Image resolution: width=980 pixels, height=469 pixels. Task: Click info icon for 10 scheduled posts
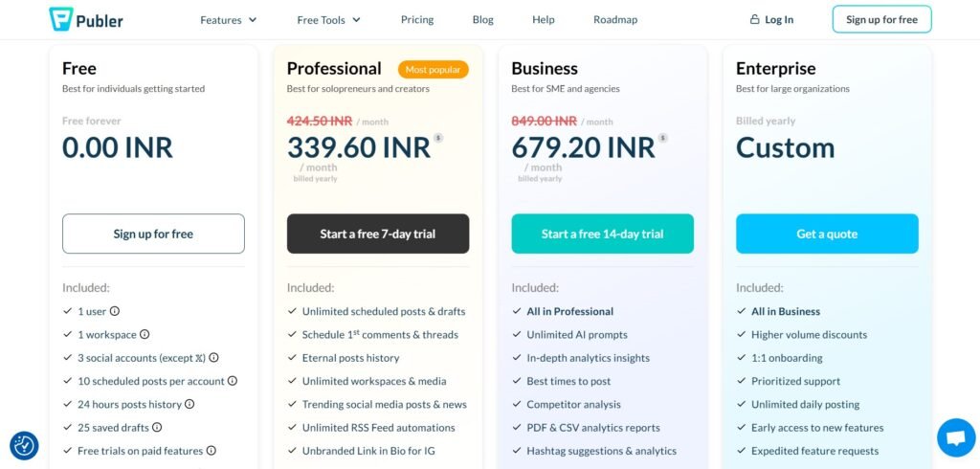pyautogui.click(x=233, y=381)
